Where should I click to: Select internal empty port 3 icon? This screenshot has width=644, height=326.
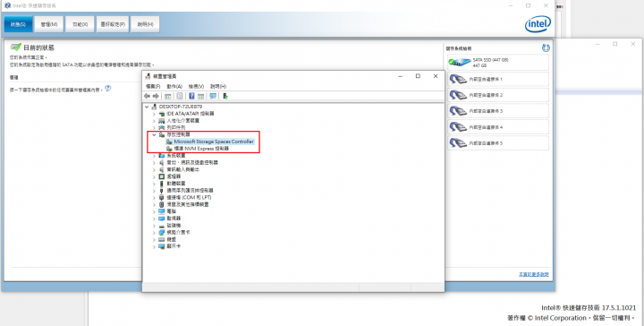click(x=458, y=111)
